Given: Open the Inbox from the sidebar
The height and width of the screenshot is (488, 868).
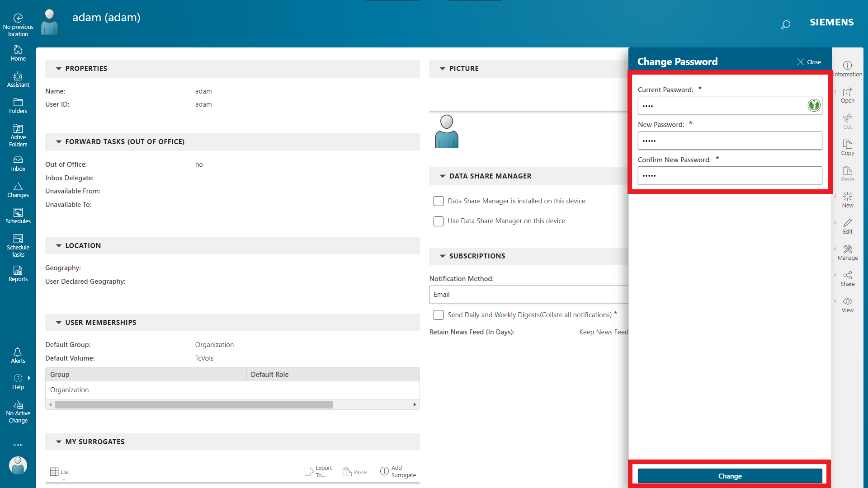Looking at the screenshot, I should tap(18, 164).
